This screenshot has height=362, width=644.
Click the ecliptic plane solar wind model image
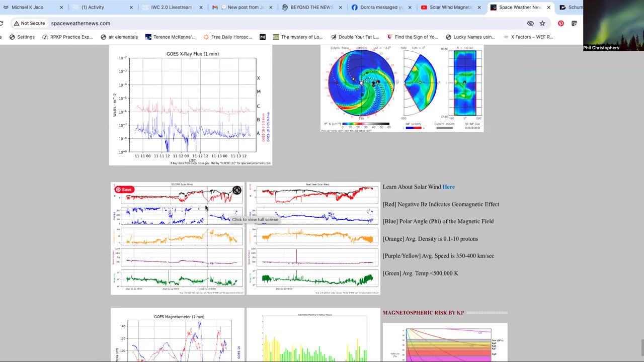402,88
